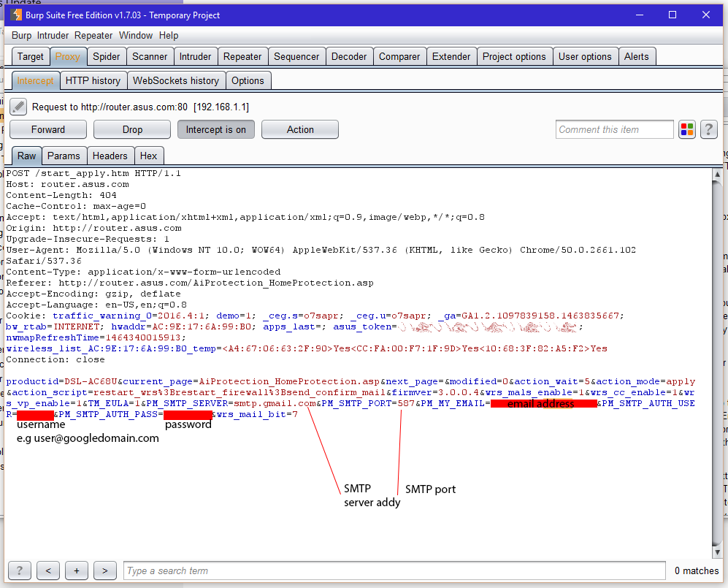Click the help question mark icon near comment box

point(708,129)
